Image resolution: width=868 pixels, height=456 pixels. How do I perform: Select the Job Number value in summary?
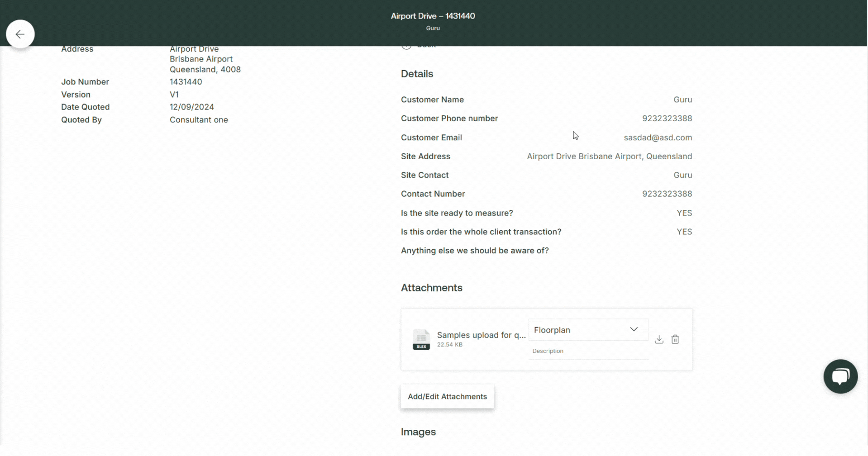point(186,82)
